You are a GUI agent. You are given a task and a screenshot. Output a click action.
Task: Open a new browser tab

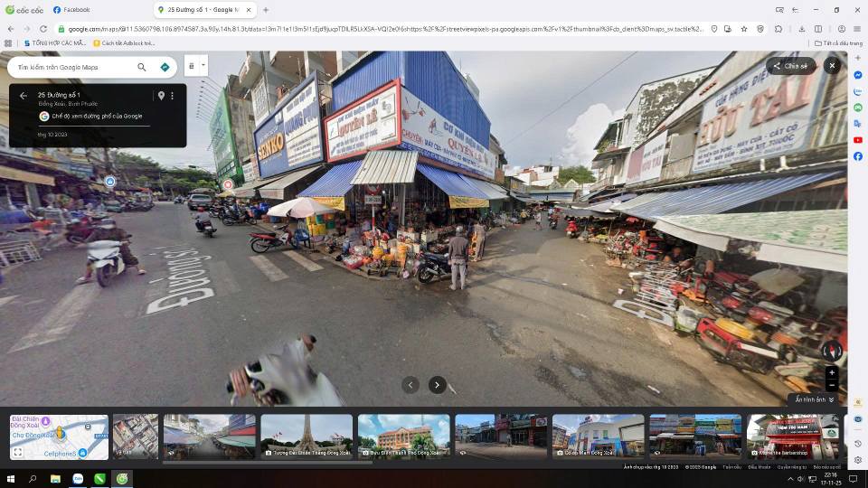266,10
